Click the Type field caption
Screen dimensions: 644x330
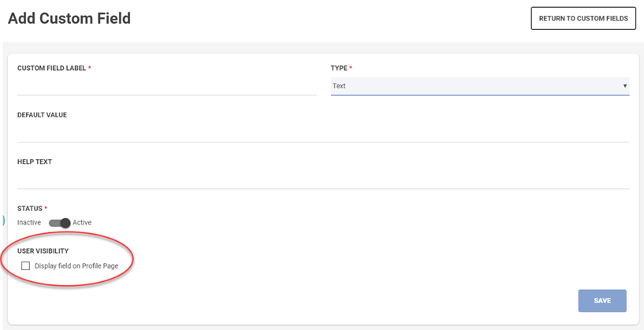339,69
